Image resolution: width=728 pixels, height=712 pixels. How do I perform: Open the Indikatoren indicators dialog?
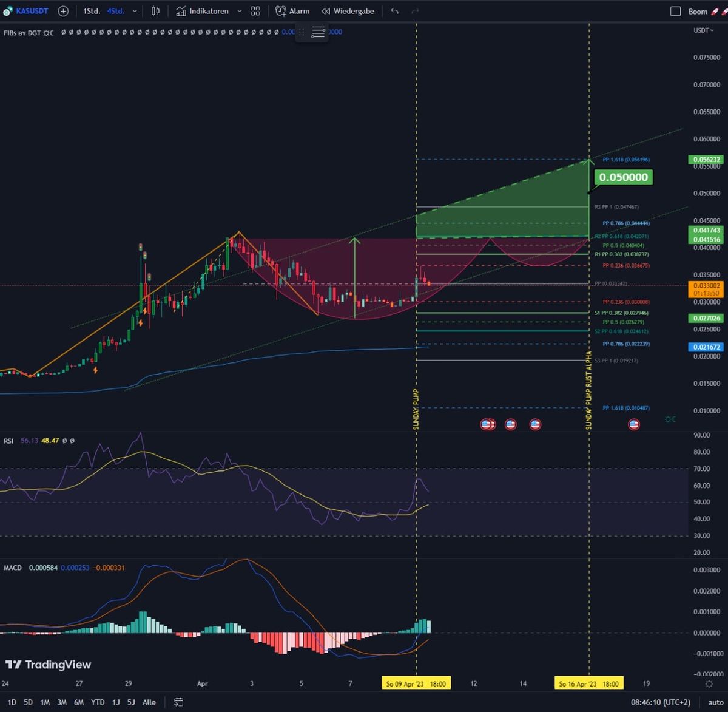pos(203,11)
